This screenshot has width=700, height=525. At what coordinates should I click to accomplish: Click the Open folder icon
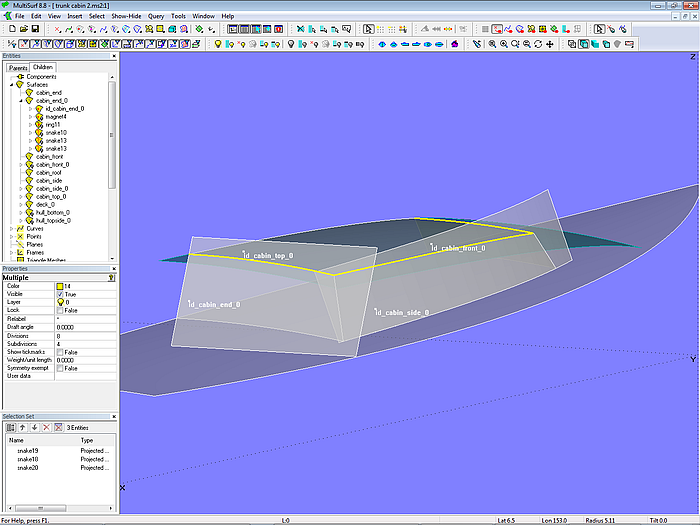tap(23, 29)
